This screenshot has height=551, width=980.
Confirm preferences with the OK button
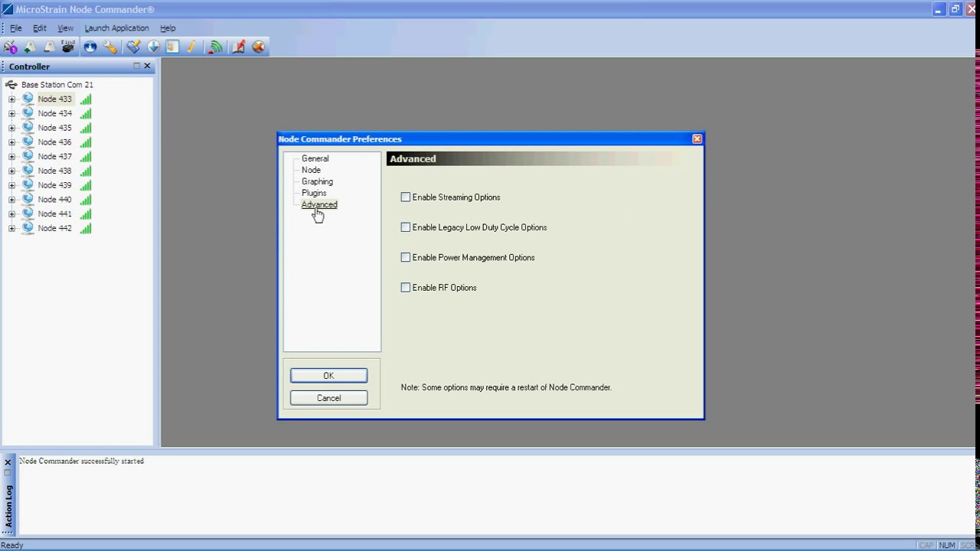pyautogui.click(x=328, y=376)
